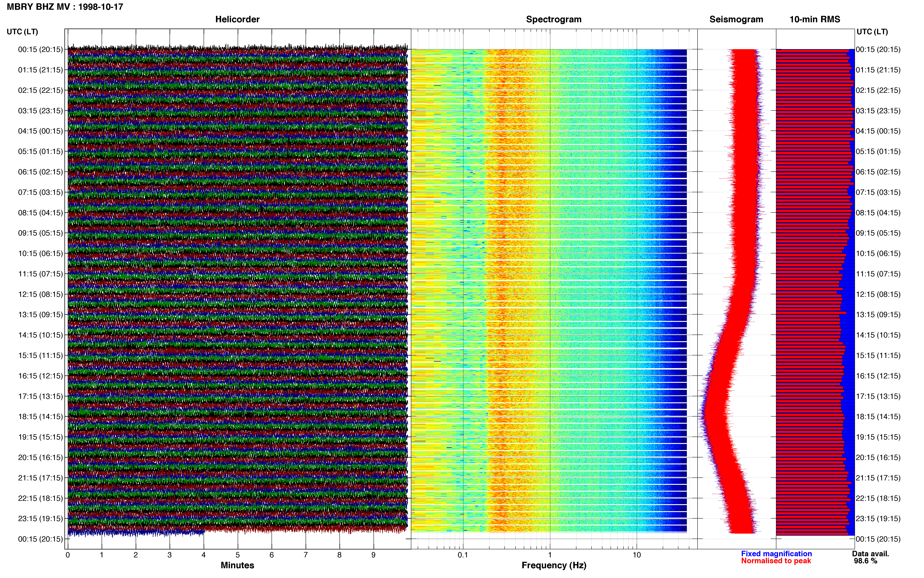This screenshot has width=924, height=578.
Task: Click the 'Normalised to peak' legend text
Action: pyautogui.click(x=776, y=561)
